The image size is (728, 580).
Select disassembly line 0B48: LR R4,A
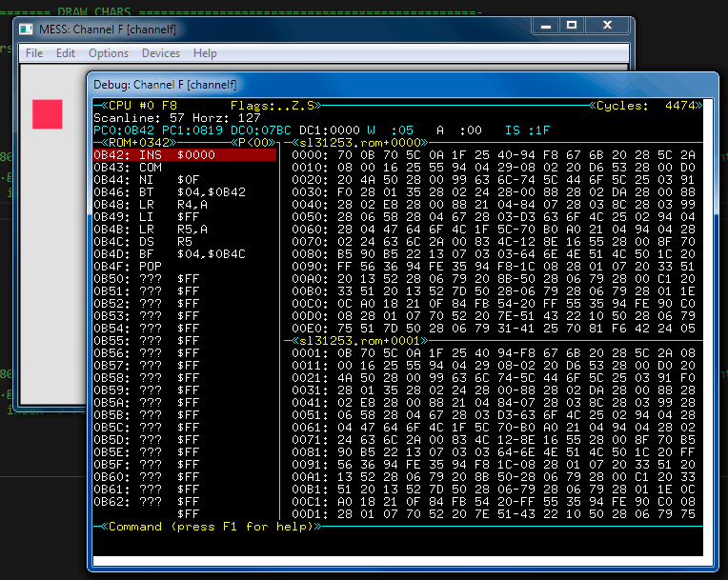pyautogui.click(x=185, y=205)
